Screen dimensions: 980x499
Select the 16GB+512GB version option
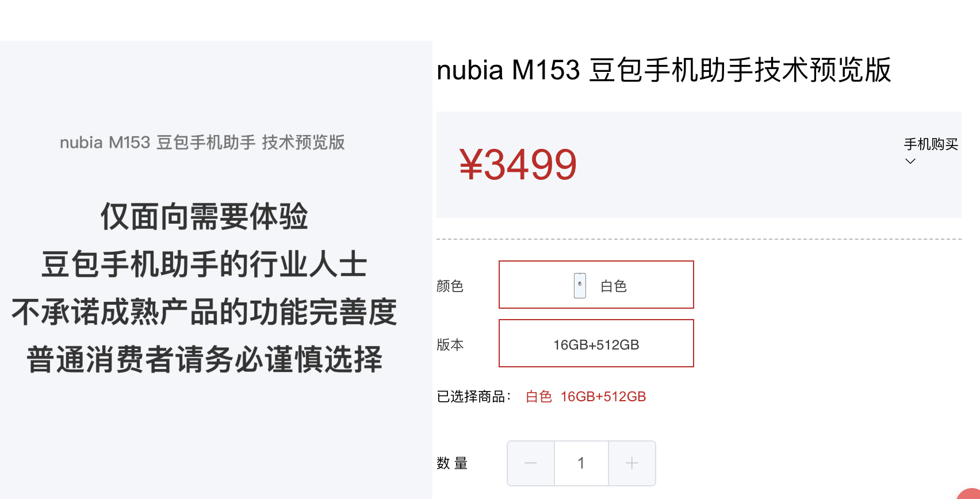click(x=596, y=344)
